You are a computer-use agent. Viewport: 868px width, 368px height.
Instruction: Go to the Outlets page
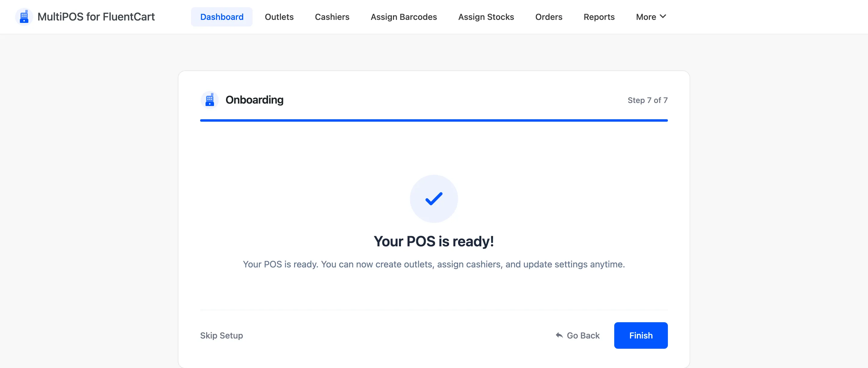pos(279,17)
